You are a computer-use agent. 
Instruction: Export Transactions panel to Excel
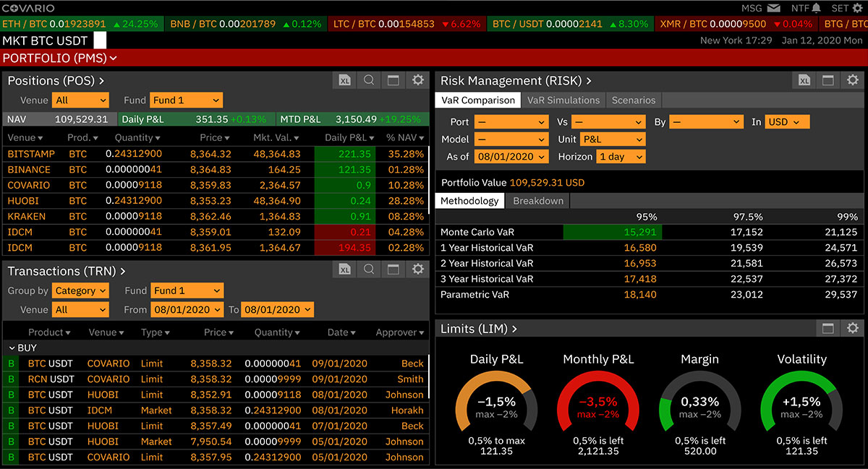(x=345, y=270)
